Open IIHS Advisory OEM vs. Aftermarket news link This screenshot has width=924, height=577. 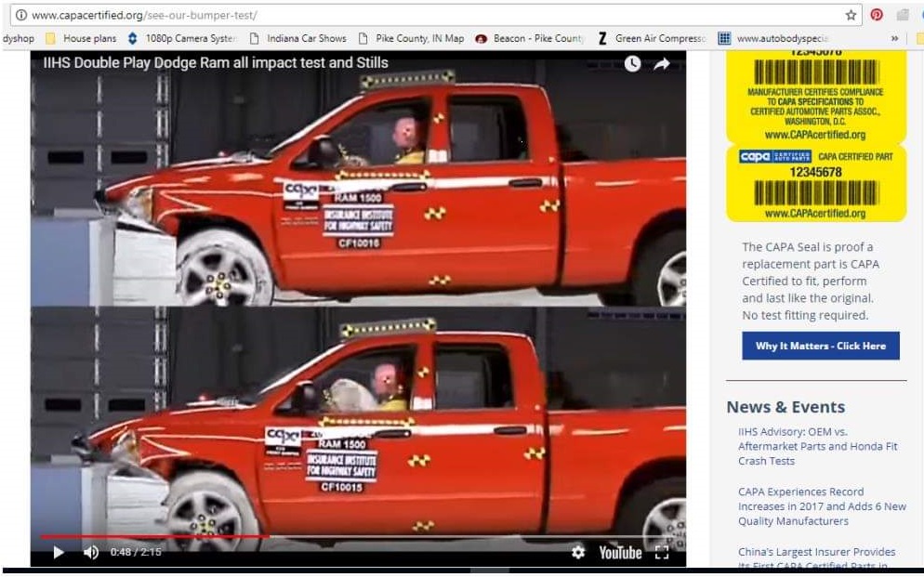(x=818, y=446)
